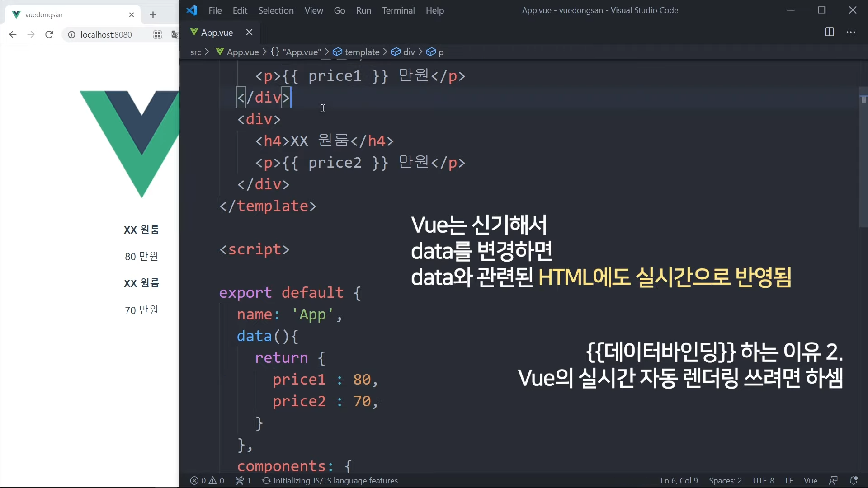The height and width of the screenshot is (488, 868).
Task: Change the Vue language mode in the status bar
Action: [810, 480]
